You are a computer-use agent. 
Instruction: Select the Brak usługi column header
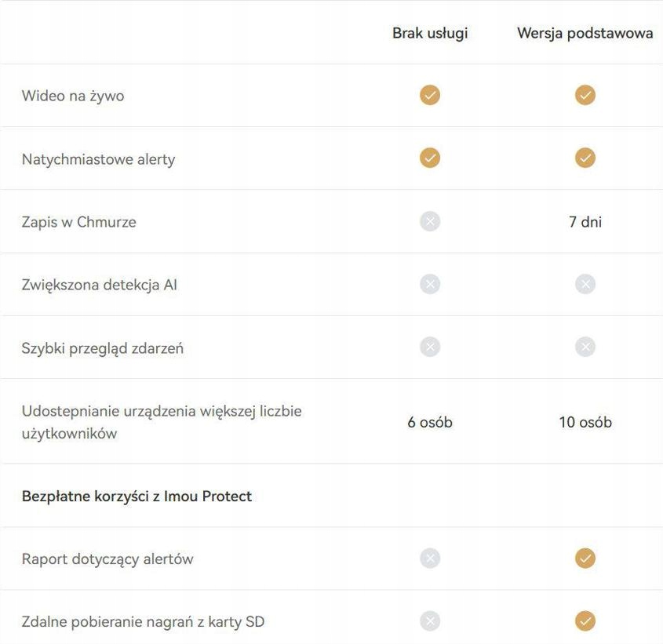430,34
